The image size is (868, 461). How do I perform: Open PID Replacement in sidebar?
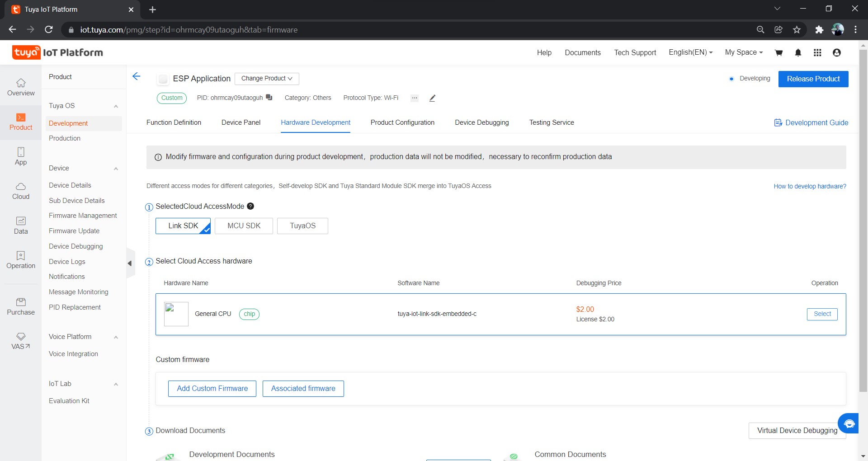click(75, 307)
